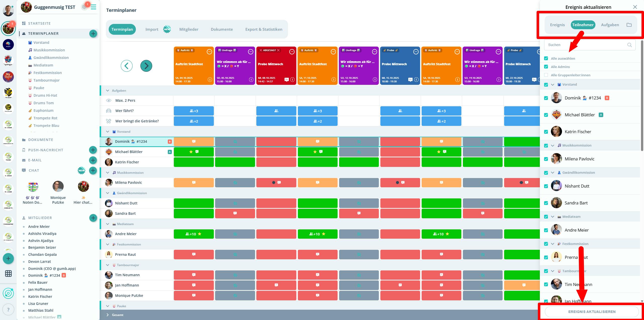Click the previous-week arrow in the schedule
The image size is (644, 320).
[127, 66]
